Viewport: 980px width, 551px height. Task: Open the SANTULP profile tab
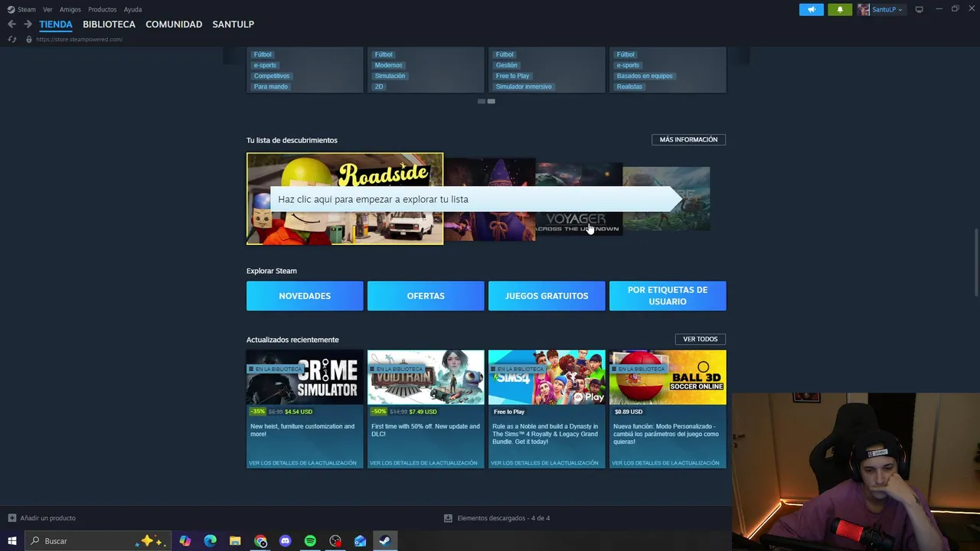point(233,24)
